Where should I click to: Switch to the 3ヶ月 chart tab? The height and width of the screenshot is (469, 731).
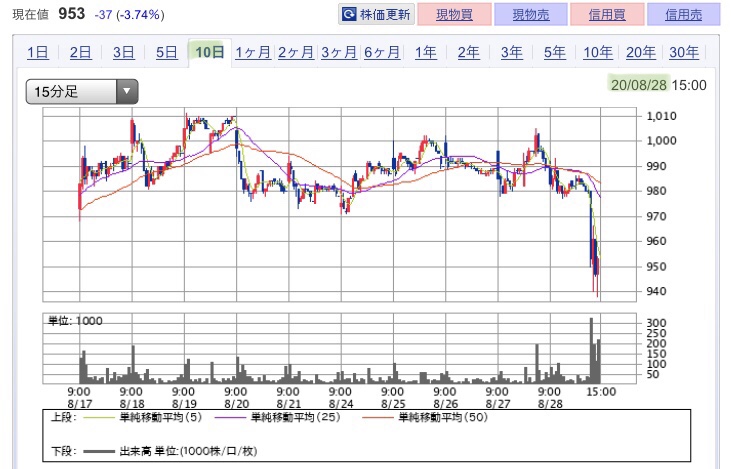(339, 52)
